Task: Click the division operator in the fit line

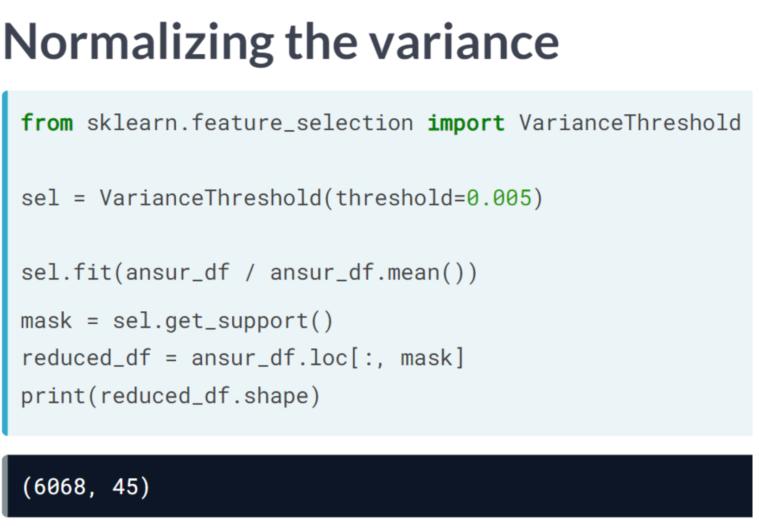Action: tap(250, 273)
